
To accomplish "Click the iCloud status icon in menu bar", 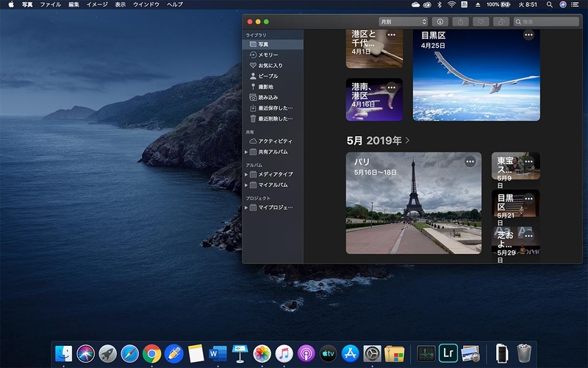I will pos(415,4).
